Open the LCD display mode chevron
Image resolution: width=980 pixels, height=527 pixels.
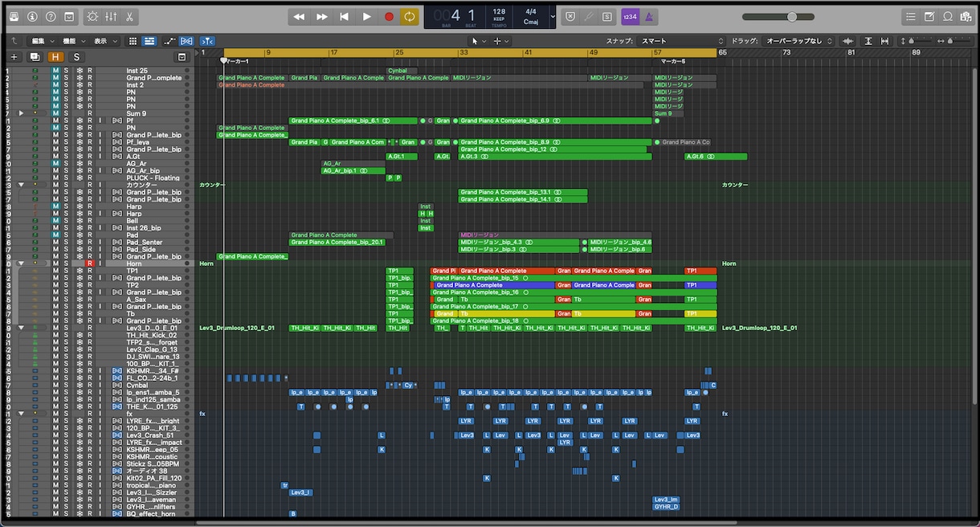(552, 16)
